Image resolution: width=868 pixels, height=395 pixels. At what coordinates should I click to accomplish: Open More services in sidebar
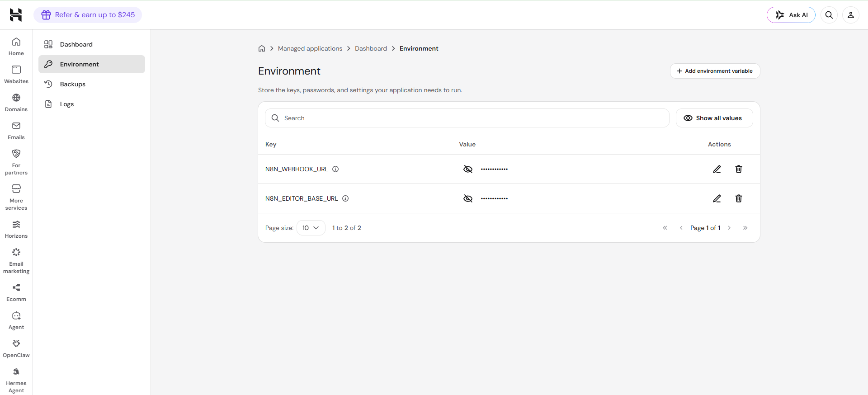tap(16, 197)
